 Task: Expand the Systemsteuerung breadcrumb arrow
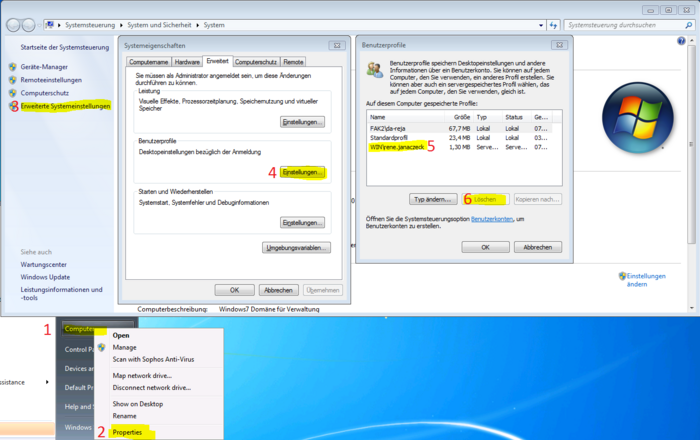click(x=121, y=25)
